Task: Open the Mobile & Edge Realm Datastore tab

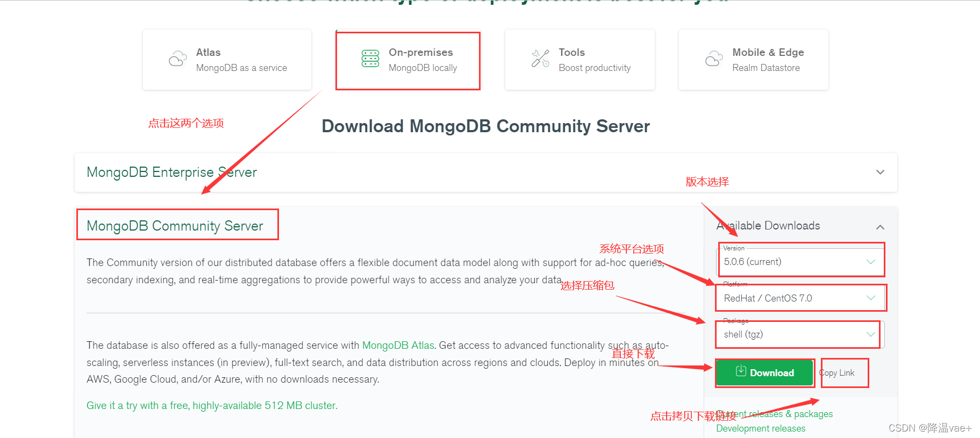Action: tap(753, 60)
